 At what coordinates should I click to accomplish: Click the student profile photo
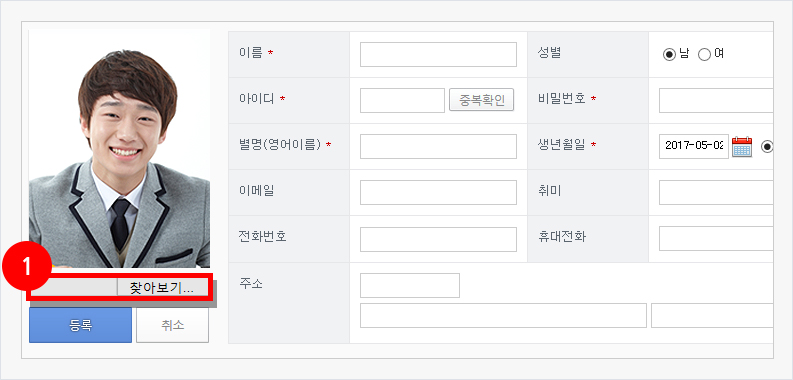[x=119, y=149]
